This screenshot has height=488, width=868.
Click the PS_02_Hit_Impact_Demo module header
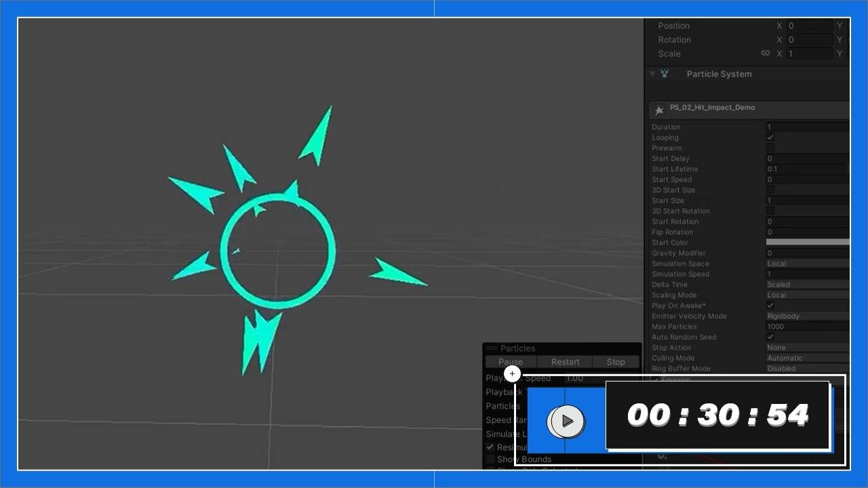coord(749,110)
